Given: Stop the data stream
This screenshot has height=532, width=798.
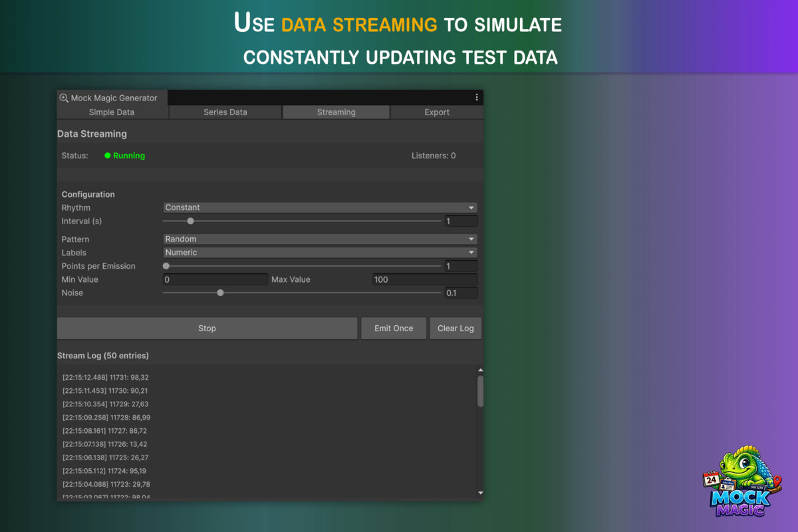Looking at the screenshot, I should (x=207, y=328).
